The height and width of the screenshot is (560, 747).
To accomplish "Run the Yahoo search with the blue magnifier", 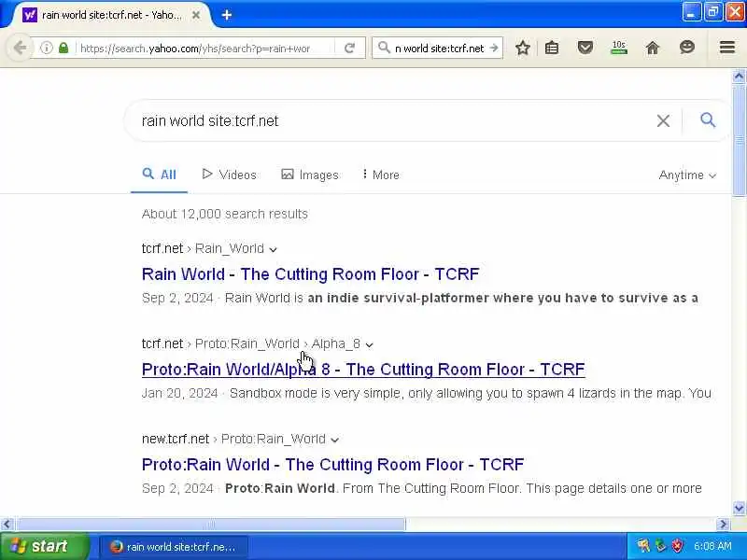I will coord(708,120).
